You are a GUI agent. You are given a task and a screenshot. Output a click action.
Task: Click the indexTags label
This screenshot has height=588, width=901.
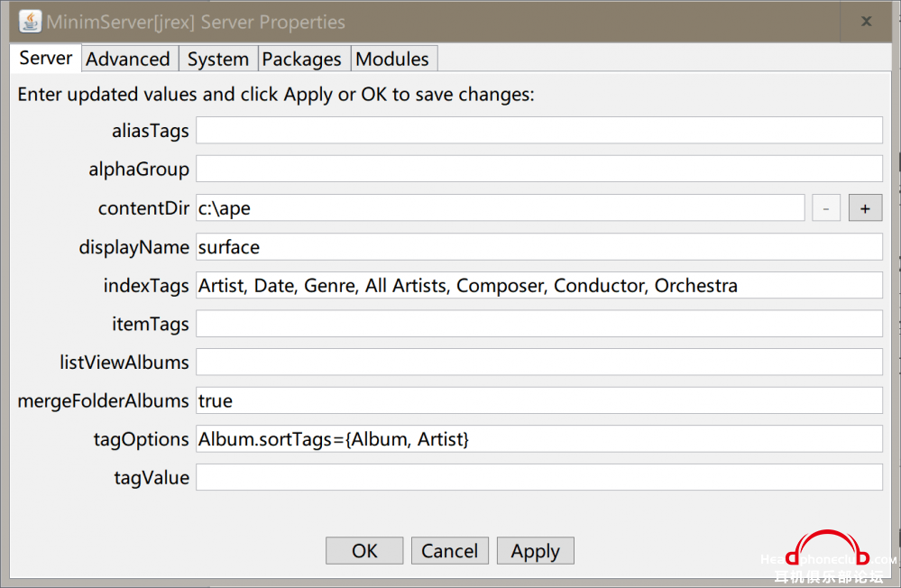[x=146, y=286]
